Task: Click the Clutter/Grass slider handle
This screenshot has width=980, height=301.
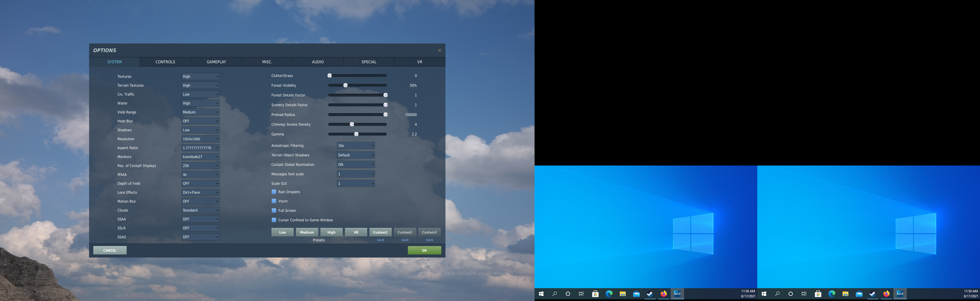Action: point(330,76)
